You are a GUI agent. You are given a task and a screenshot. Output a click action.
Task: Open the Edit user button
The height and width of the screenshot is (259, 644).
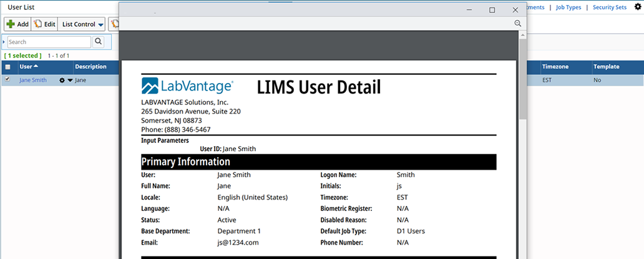pyautogui.click(x=44, y=24)
